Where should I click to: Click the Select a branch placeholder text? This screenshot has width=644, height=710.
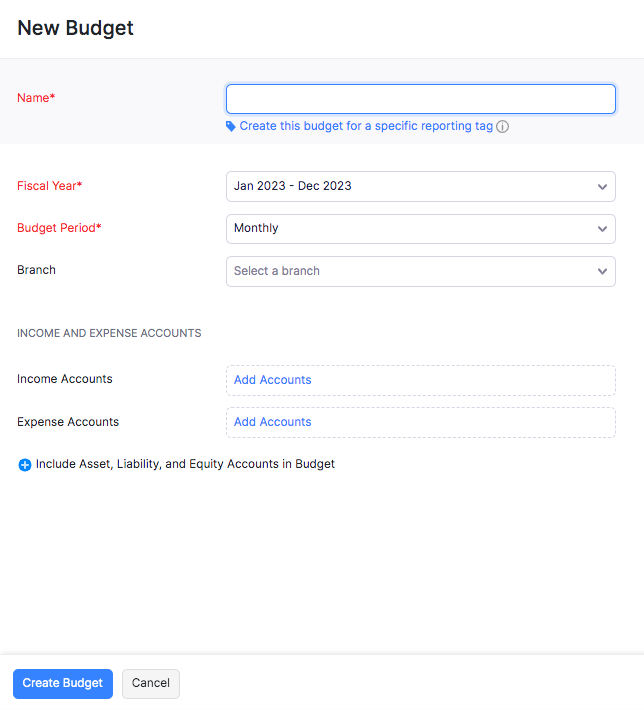tap(277, 271)
